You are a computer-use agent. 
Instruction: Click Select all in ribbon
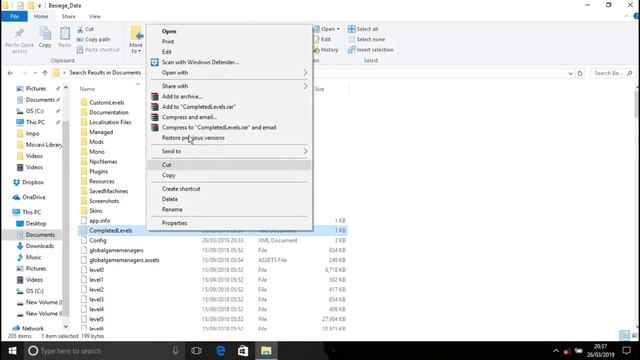coord(363,29)
